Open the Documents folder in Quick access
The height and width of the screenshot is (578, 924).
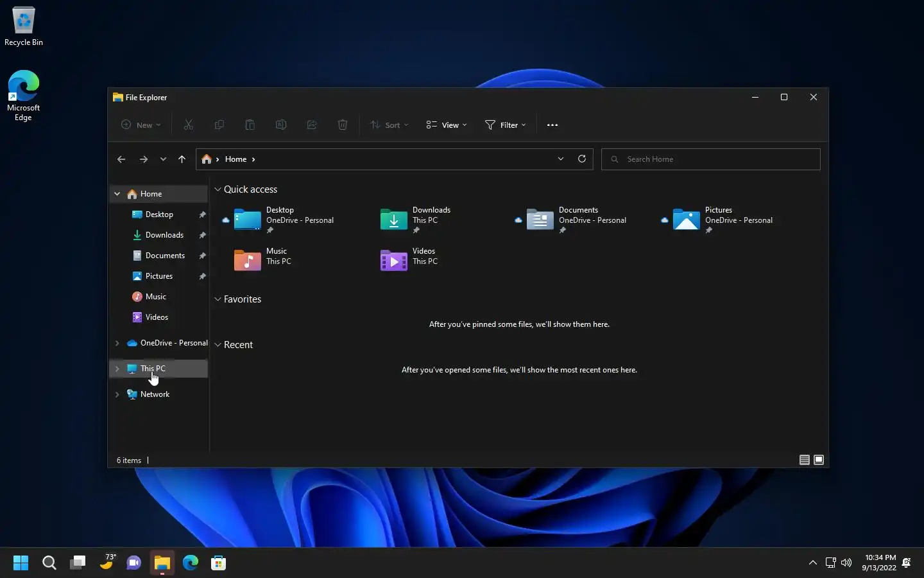(x=575, y=220)
